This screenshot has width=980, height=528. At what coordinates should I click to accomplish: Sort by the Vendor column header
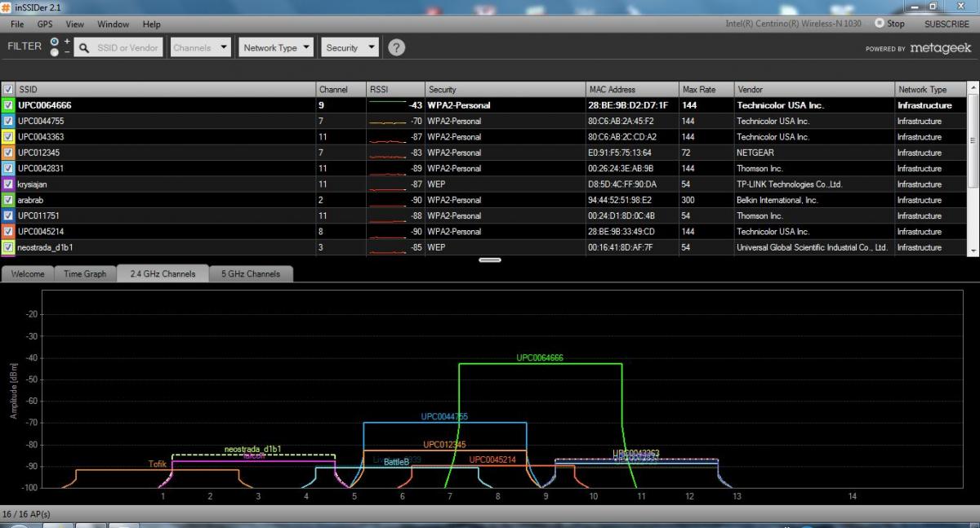click(813, 89)
